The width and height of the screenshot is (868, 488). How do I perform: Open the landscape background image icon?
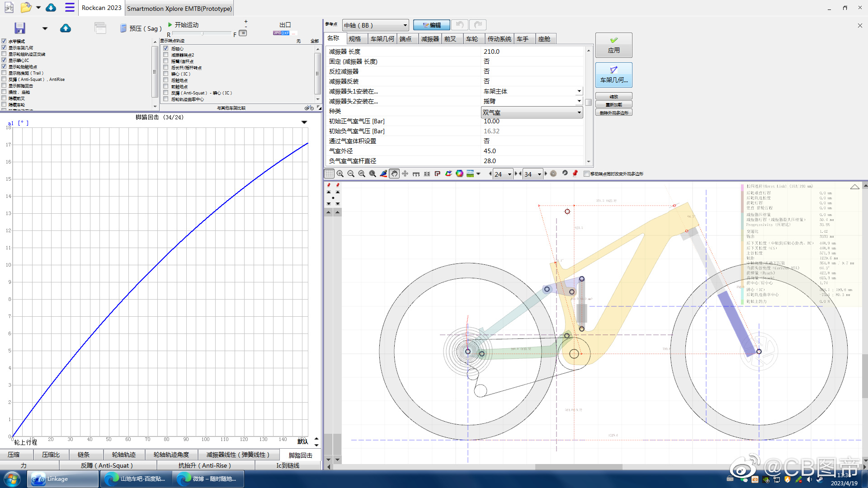(470, 174)
